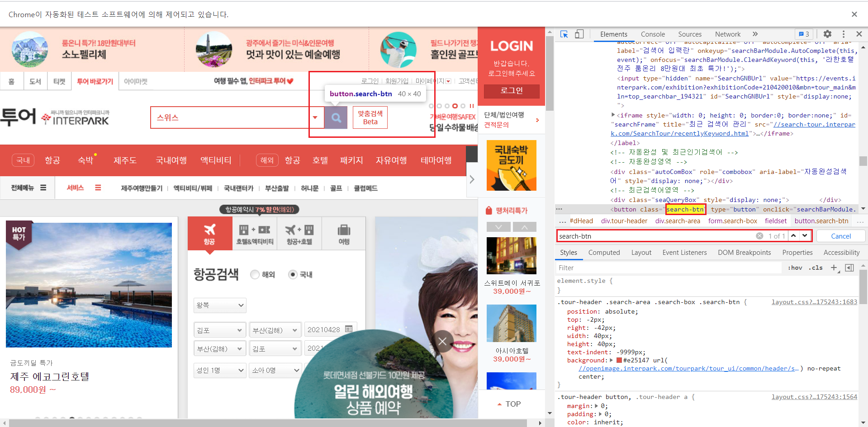Toggle the :hov element state panel
The height and width of the screenshot is (427, 868).
point(795,267)
